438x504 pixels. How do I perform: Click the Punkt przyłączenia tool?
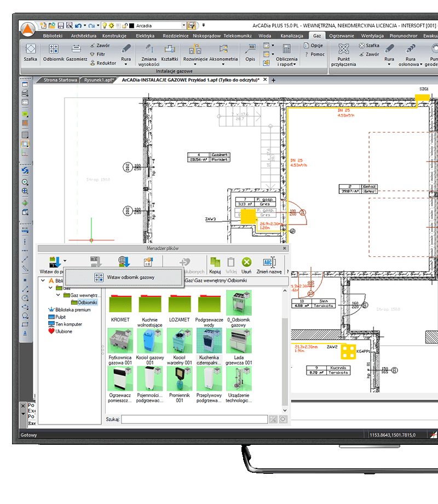[343, 55]
